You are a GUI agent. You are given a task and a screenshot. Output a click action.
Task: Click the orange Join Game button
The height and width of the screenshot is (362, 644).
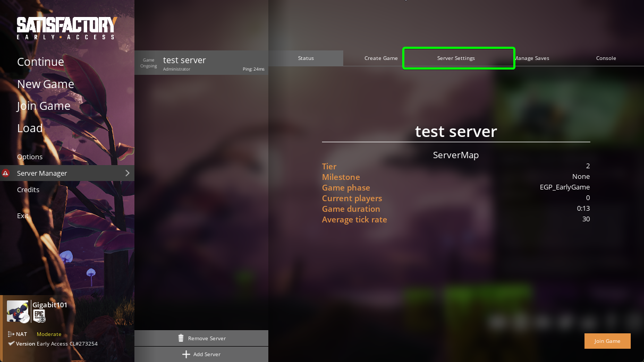tap(607, 341)
